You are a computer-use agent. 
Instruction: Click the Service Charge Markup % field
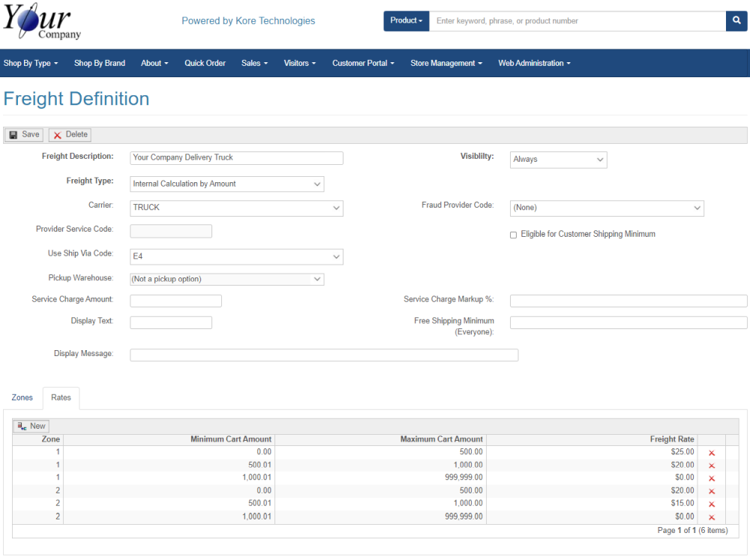pyautogui.click(x=628, y=301)
